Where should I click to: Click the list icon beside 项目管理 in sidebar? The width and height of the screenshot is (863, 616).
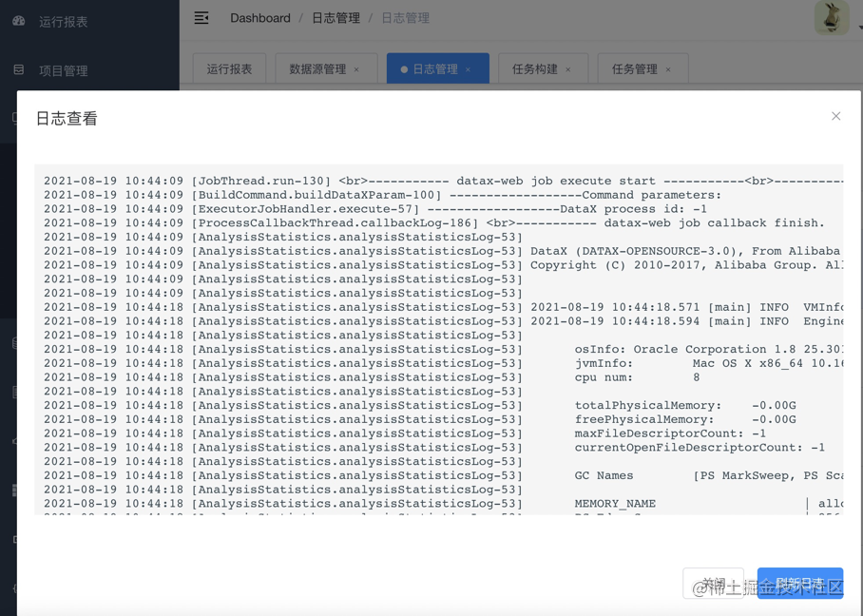(21, 67)
